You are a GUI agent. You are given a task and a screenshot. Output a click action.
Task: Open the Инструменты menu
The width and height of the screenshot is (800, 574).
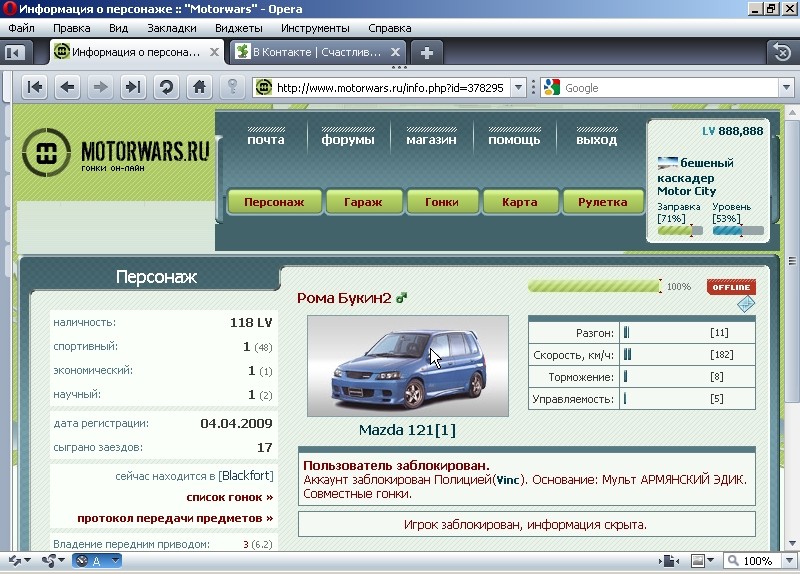[x=315, y=28]
